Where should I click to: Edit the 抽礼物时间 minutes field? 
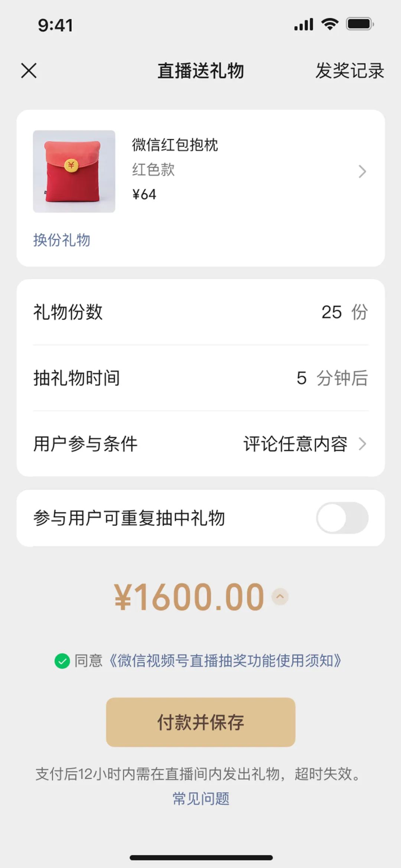click(301, 378)
